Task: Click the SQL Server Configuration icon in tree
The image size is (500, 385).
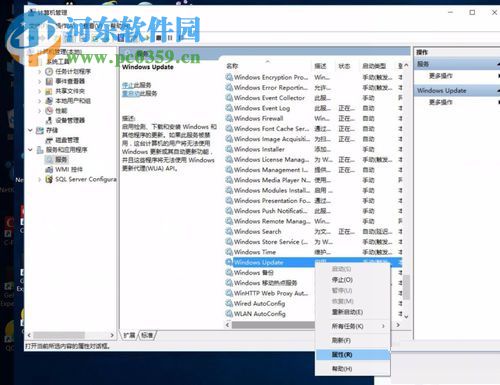Action: [49, 179]
